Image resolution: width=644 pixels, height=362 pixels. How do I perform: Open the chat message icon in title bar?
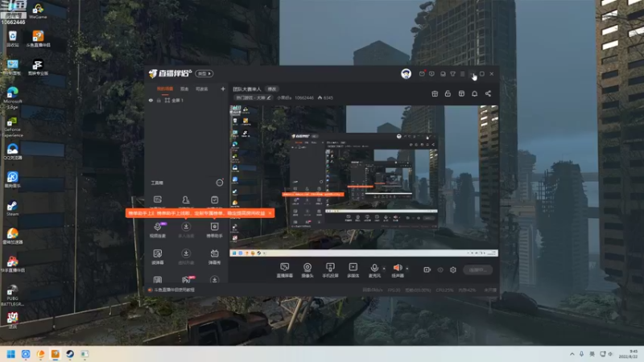431,74
